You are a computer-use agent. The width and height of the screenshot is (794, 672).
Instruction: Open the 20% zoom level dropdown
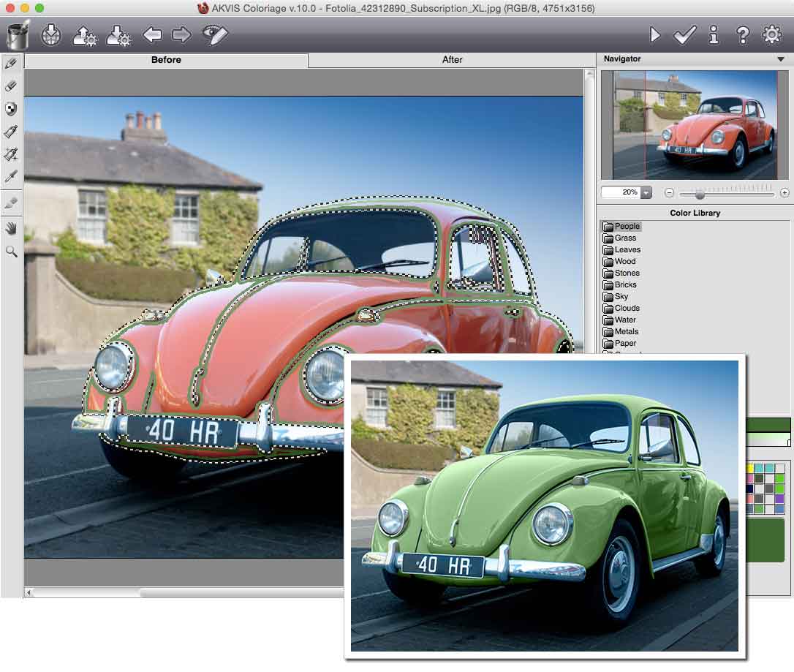[646, 193]
